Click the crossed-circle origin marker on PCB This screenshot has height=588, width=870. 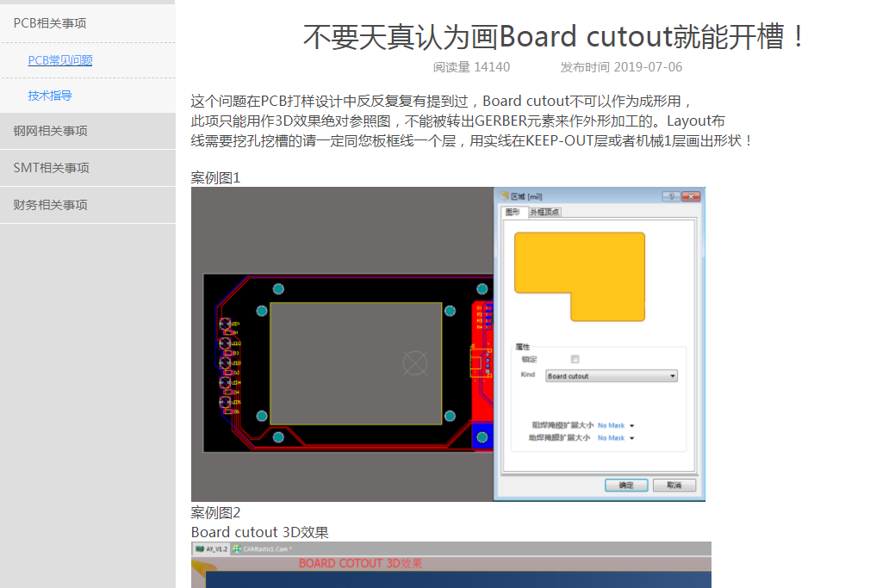pos(415,363)
